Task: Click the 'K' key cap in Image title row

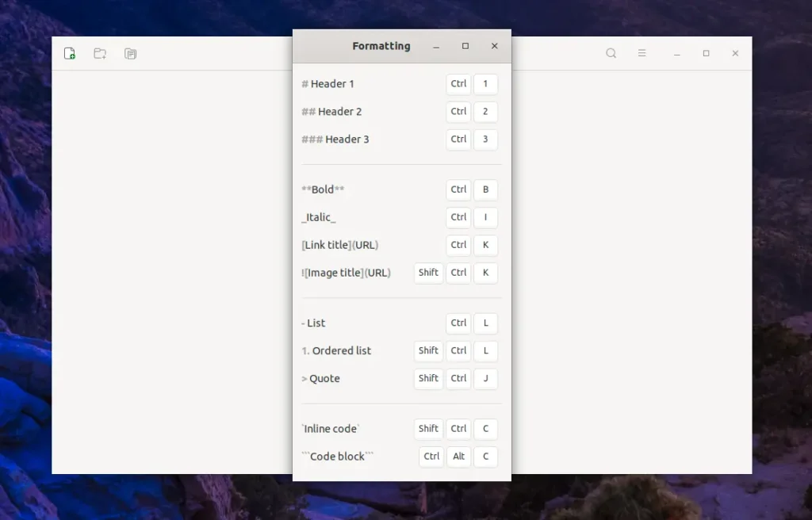Action: coord(485,273)
